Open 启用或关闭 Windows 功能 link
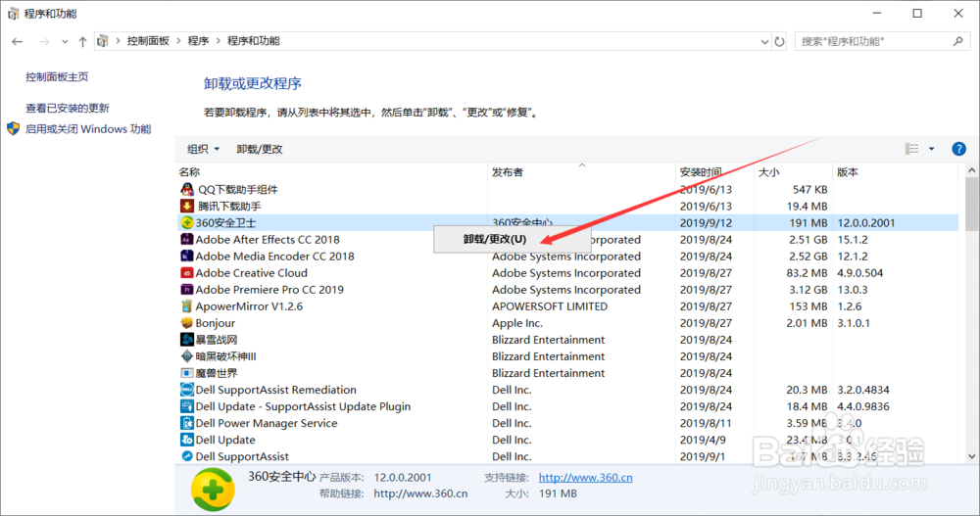 (88, 129)
